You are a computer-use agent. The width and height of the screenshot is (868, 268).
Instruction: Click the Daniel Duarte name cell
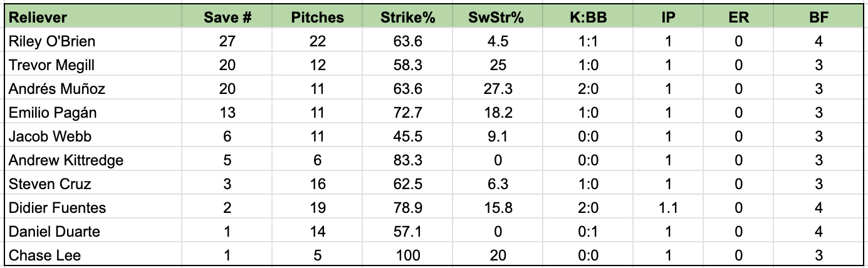pyautogui.click(x=94, y=232)
